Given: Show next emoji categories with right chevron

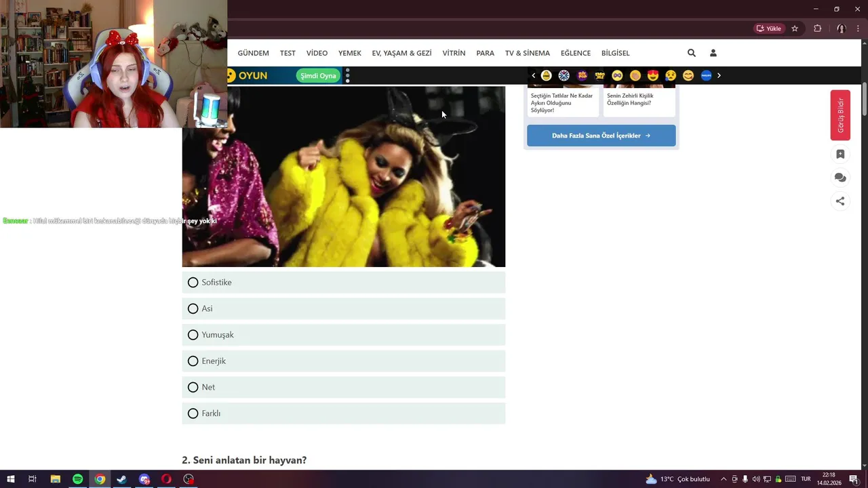Looking at the screenshot, I should [719, 75].
